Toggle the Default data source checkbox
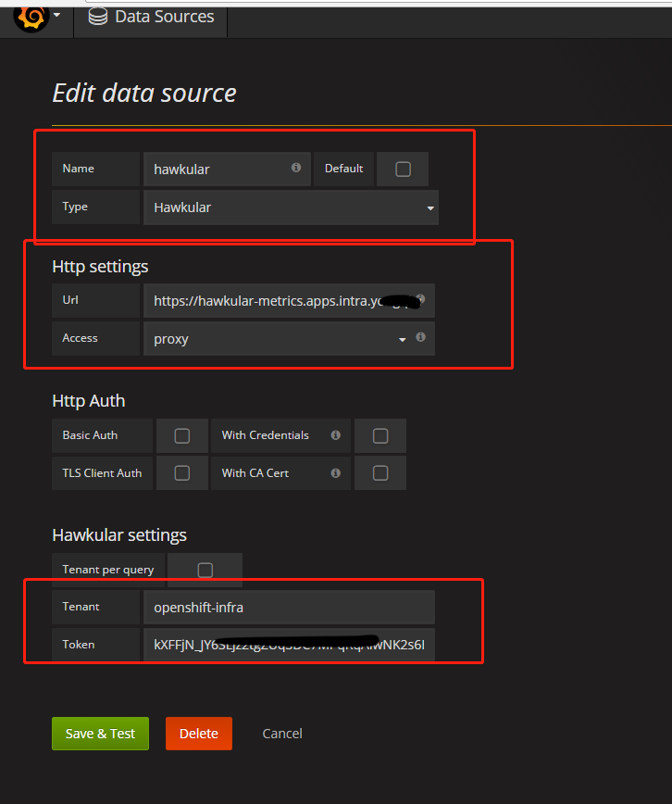 pos(403,170)
